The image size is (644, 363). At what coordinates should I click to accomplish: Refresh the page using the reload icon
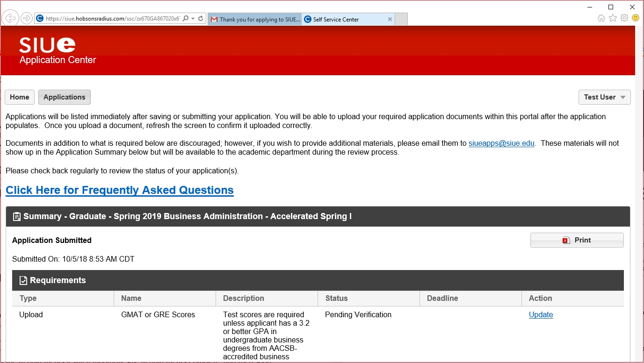tap(201, 19)
